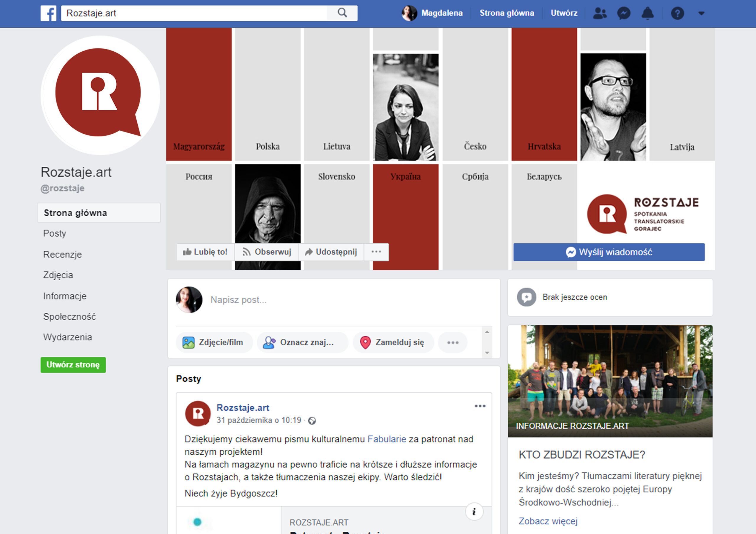Click the Facebook logo icon
This screenshot has width=756, height=534.
coord(48,13)
